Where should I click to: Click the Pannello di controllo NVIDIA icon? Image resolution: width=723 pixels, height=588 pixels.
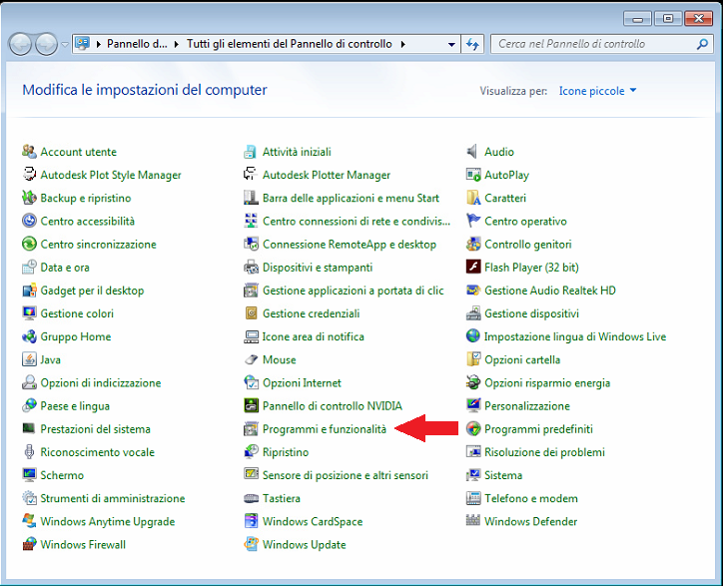pyautogui.click(x=251, y=405)
